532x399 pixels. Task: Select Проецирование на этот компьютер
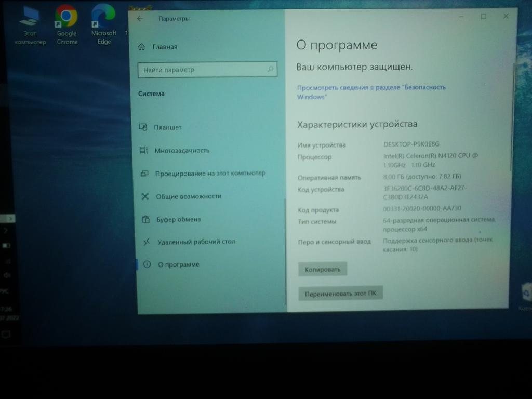pyautogui.click(x=209, y=174)
